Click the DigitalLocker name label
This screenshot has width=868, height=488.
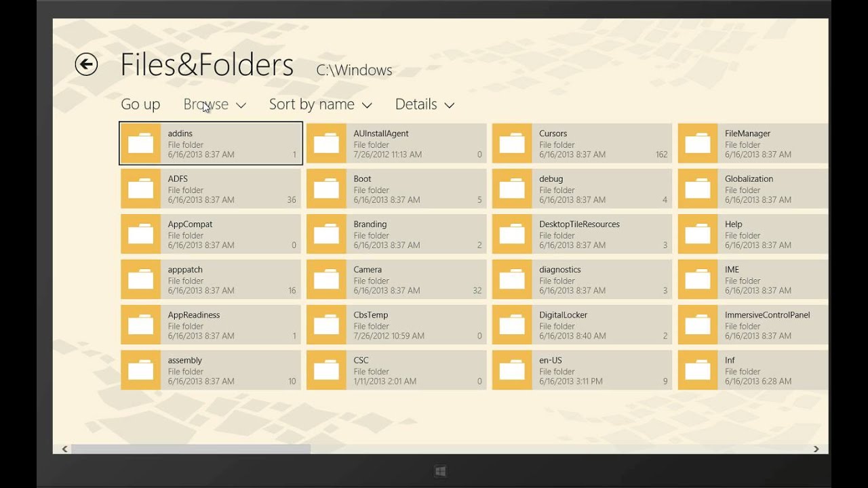click(564, 315)
